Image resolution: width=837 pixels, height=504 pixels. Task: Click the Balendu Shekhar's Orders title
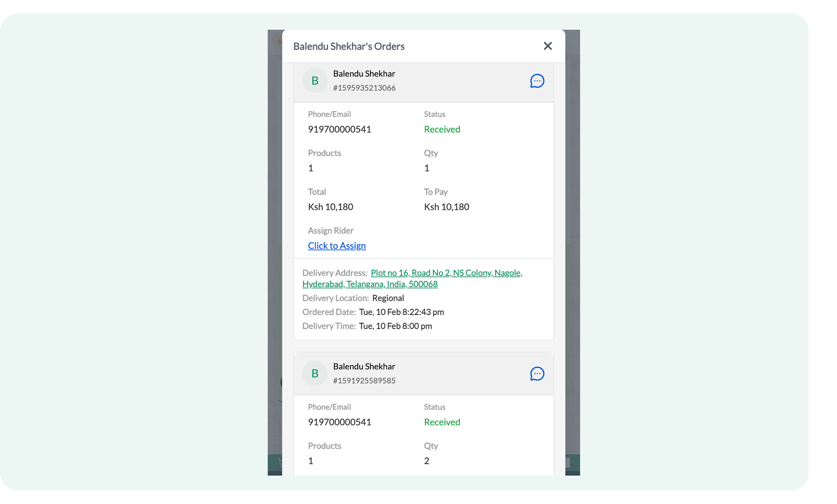[349, 47]
